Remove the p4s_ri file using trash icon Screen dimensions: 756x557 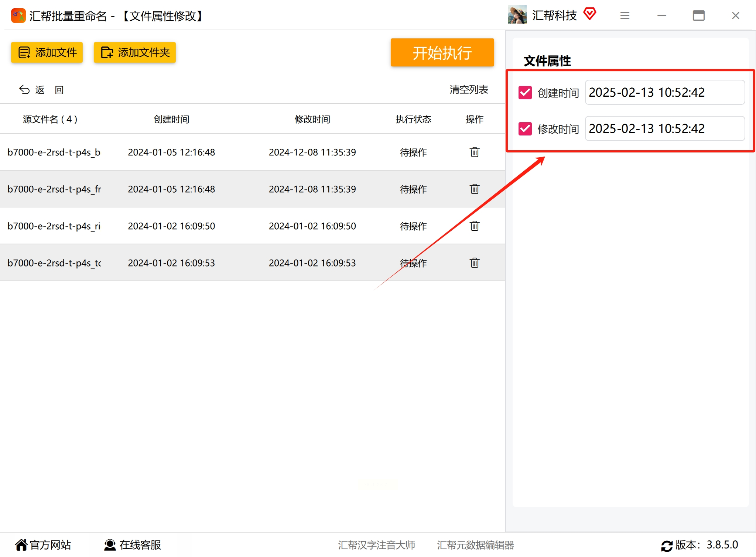coord(474,226)
